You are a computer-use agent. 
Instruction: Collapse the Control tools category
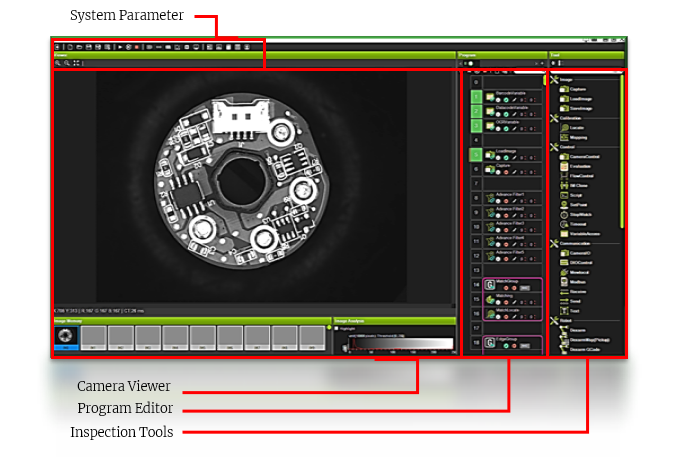pos(555,147)
